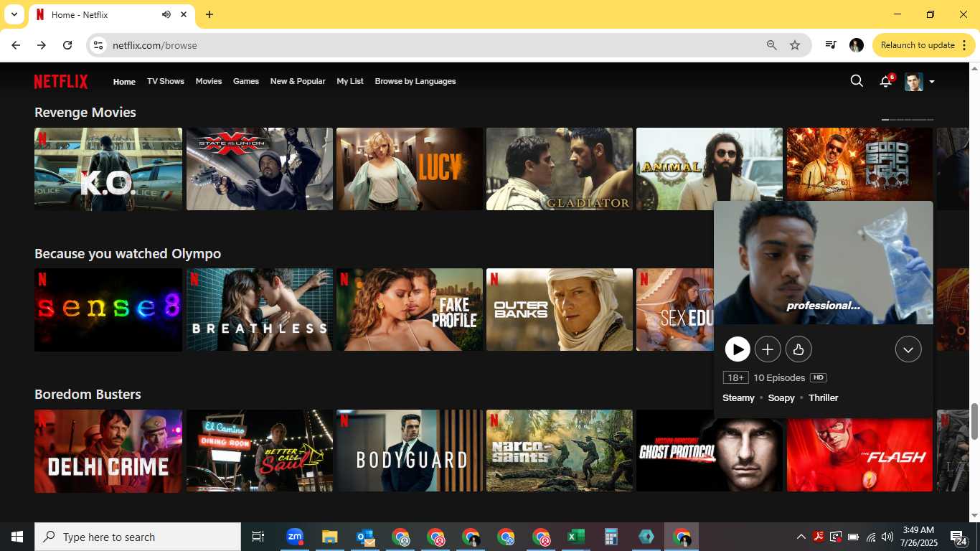The width and height of the screenshot is (980, 551).
Task: Open xXx State of the Union thumbnail
Action: [x=260, y=169]
